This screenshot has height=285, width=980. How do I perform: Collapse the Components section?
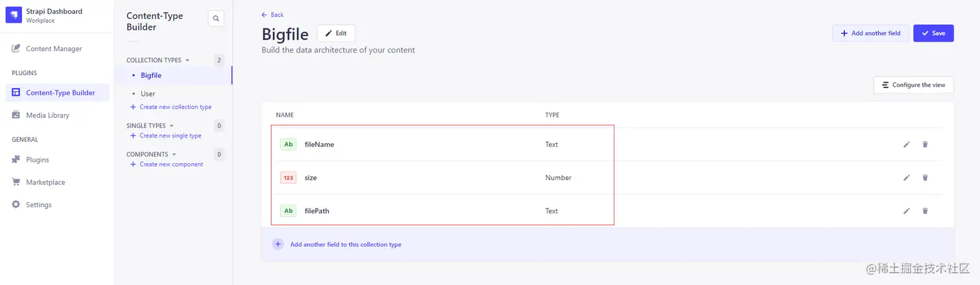(152, 154)
